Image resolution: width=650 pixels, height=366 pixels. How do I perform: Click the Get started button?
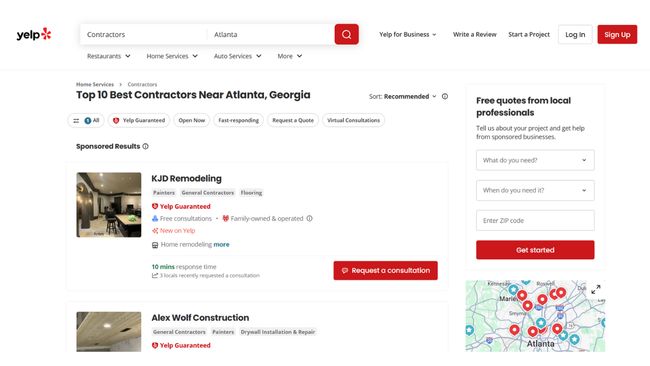tap(535, 250)
